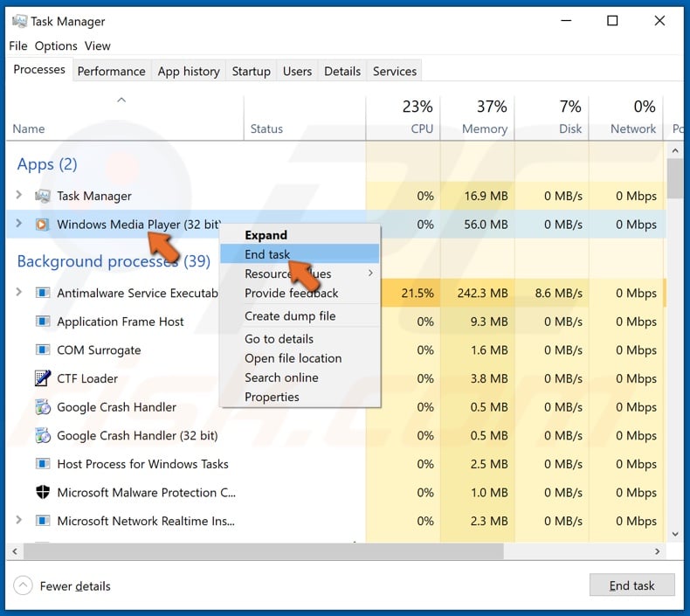Choose Create dump file
Image resolution: width=690 pixels, height=616 pixels.
[300, 315]
